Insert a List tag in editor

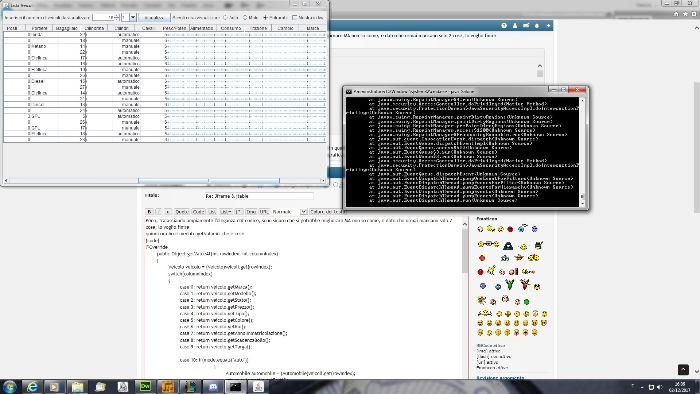click(212, 212)
